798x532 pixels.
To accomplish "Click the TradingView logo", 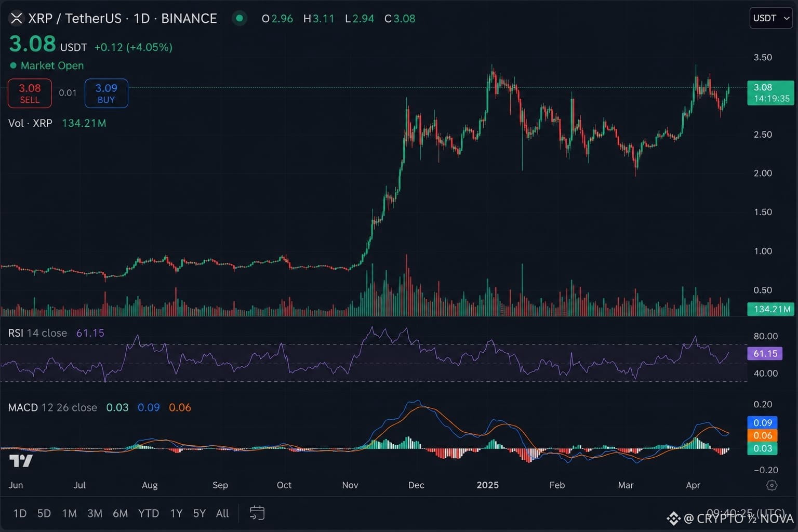I will pyautogui.click(x=21, y=460).
